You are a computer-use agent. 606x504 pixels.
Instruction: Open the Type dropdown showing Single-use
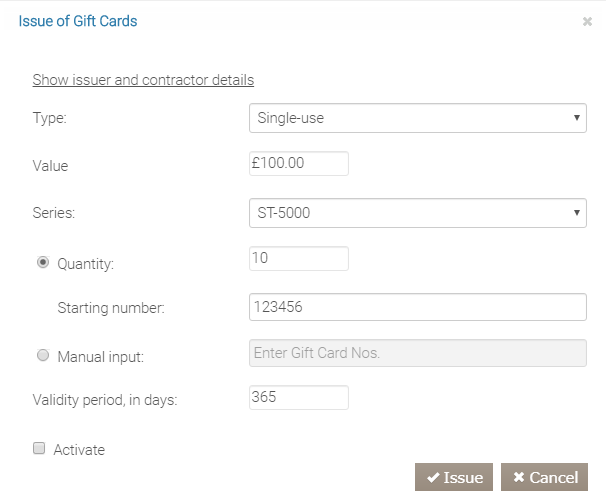coord(417,118)
